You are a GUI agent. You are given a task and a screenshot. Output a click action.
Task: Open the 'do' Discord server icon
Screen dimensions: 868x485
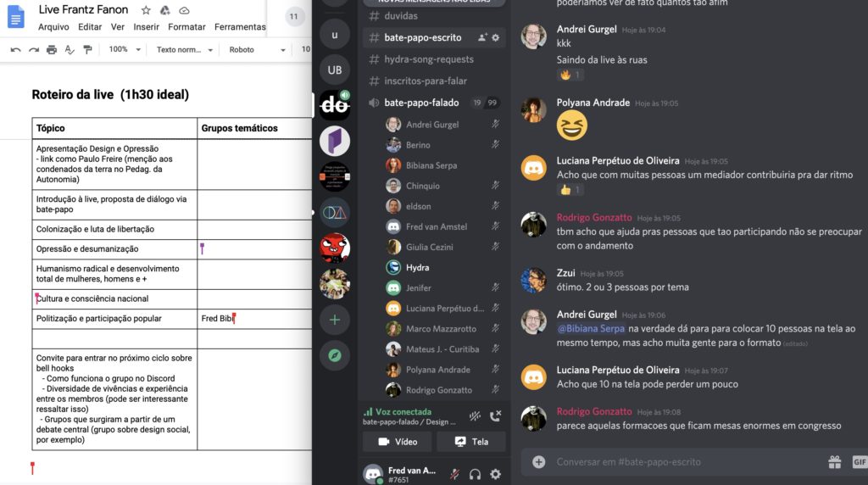coord(334,104)
